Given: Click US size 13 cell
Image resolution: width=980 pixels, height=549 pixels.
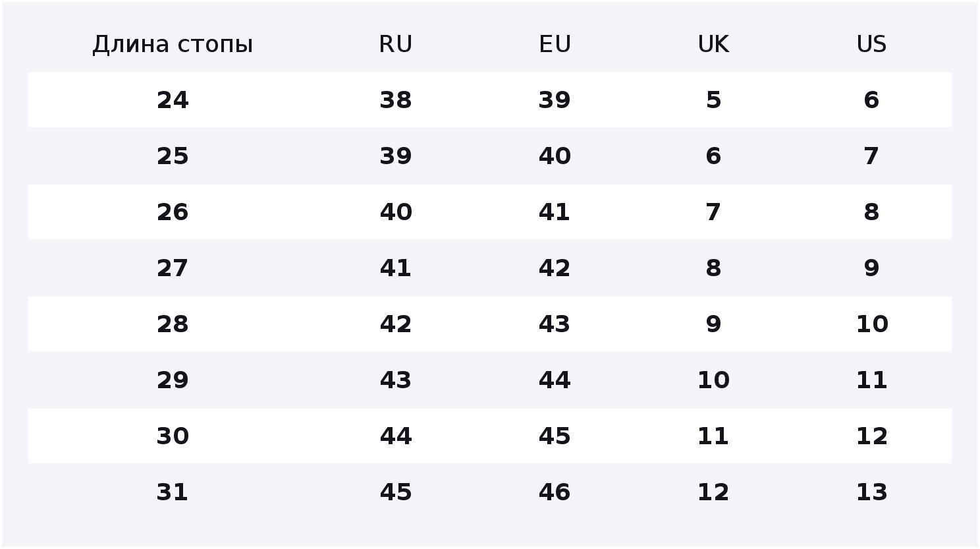Looking at the screenshot, I should (x=871, y=492).
